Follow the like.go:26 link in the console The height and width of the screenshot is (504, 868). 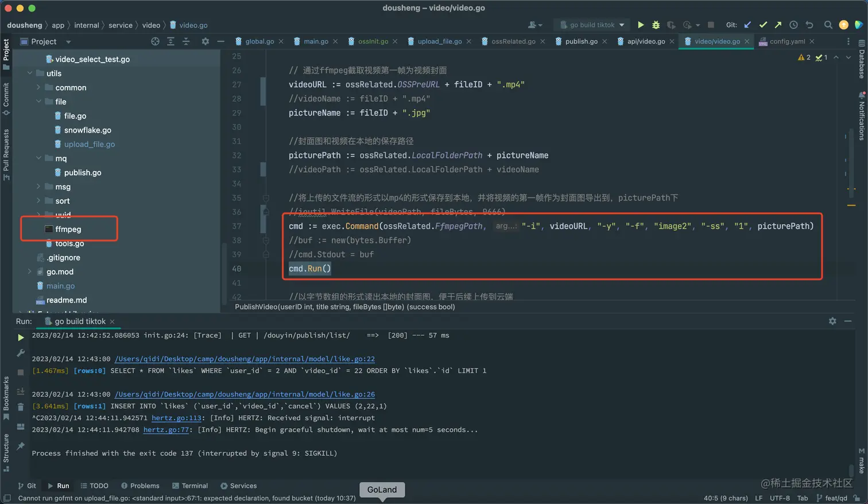(x=245, y=394)
